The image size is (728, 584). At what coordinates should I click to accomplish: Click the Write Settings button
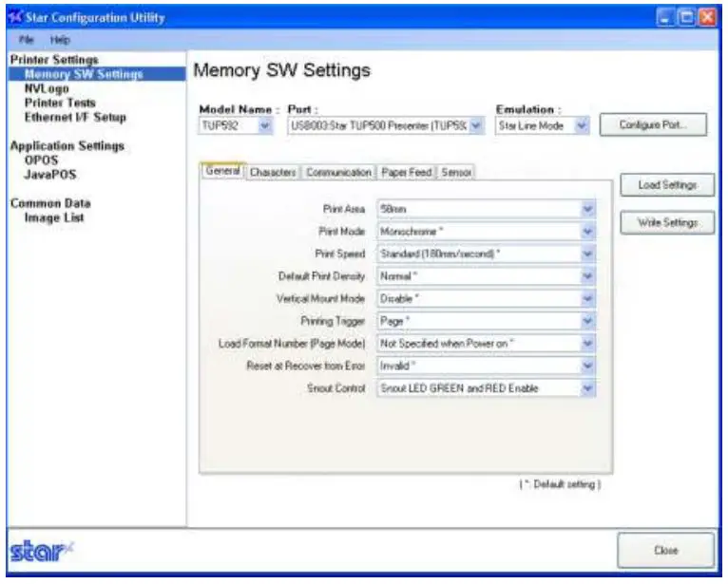point(667,223)
